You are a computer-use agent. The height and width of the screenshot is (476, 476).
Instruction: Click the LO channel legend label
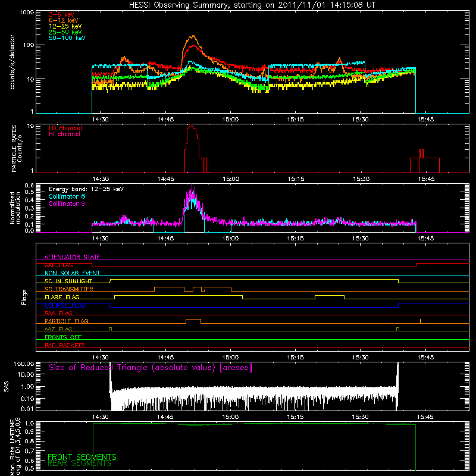65,128
